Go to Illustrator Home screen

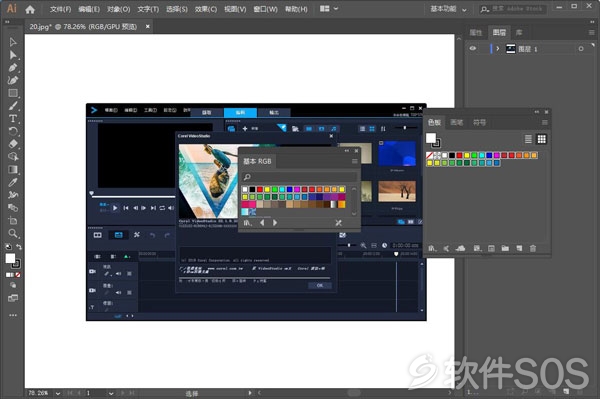click(30, 9)
